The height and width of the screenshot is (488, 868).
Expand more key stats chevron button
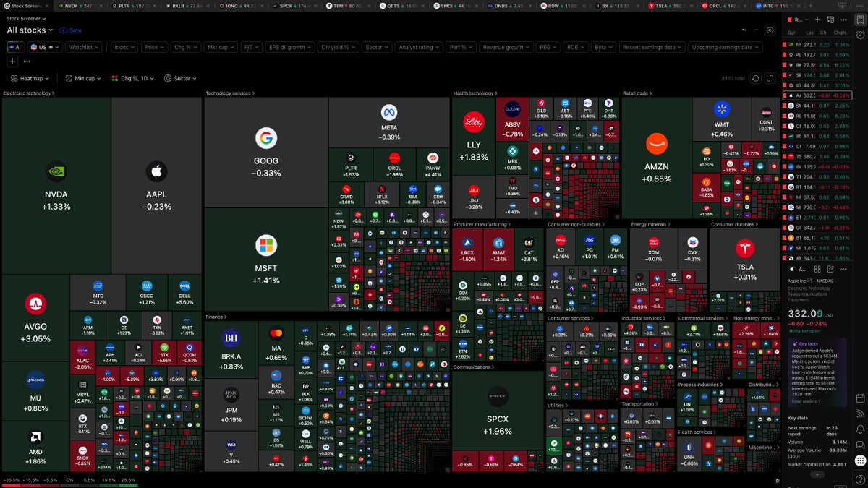(x=817, y=475)
